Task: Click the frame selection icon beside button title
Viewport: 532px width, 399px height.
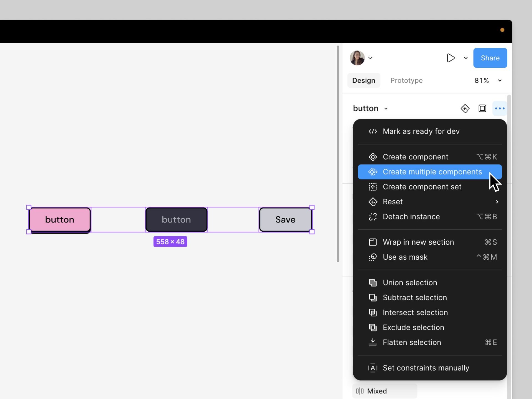Action: (482, 108)
